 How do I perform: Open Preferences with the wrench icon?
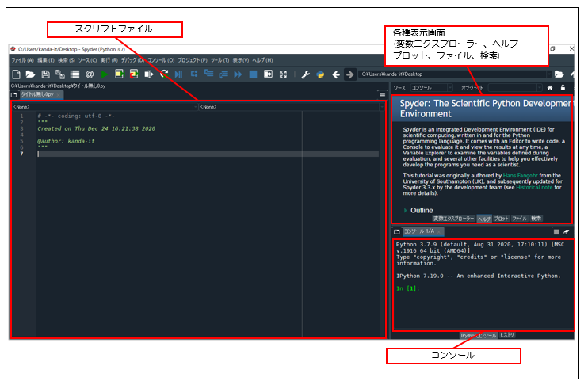(306, 74)
